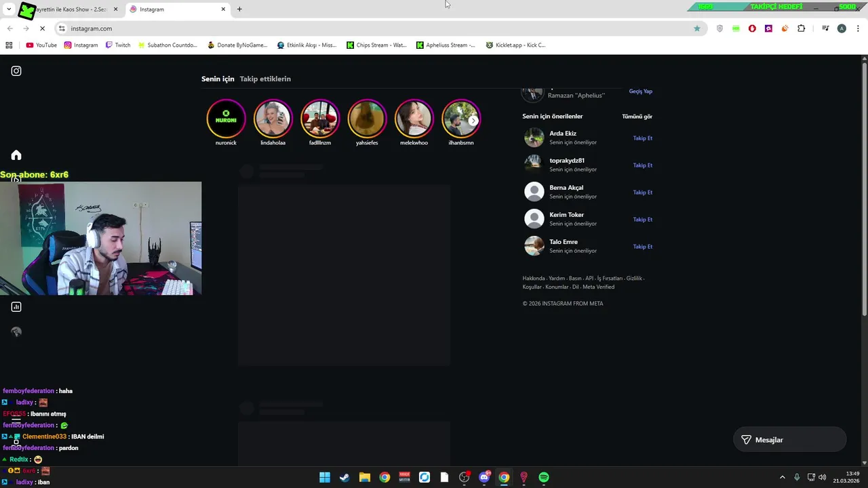Open the Subathon Countdown bookmark
The width and height of the screenshot is (868, 488).
[x=167, y=45]
